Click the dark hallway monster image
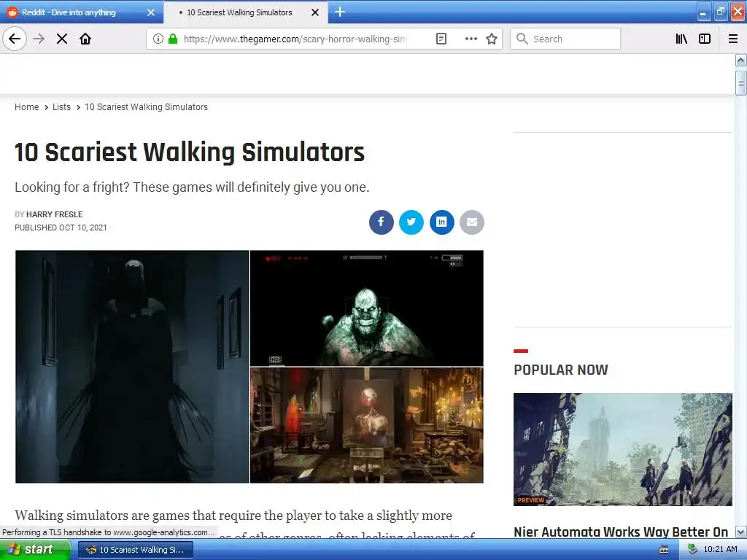 [x=132, y=367]
